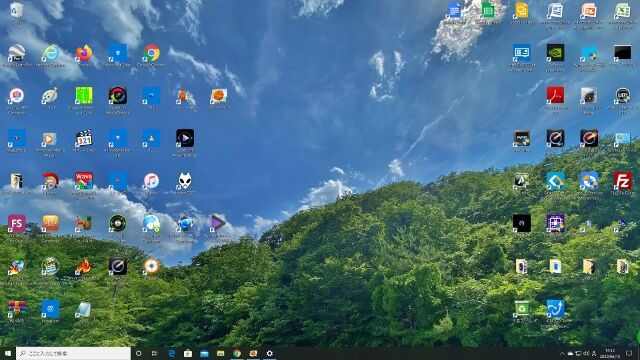Switch to Chrome on the taskbar

point(237,353)
